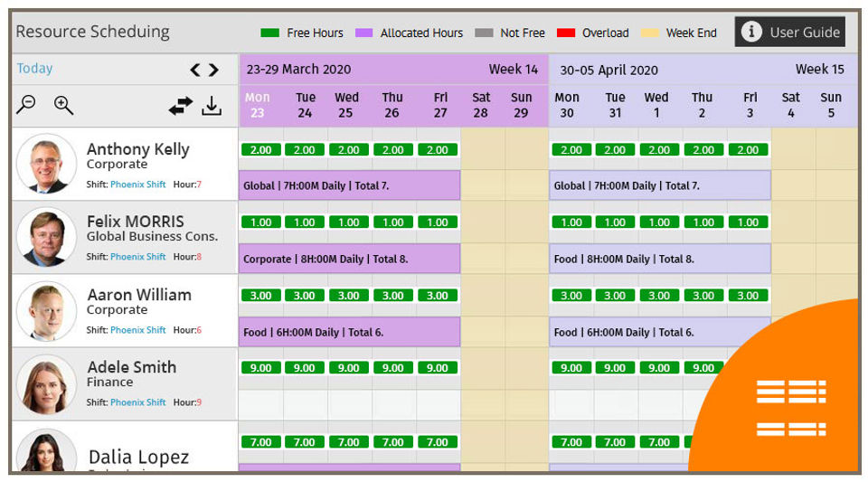Click Aaron William's 3.00 free hours on Tue 24

point(305,295)
